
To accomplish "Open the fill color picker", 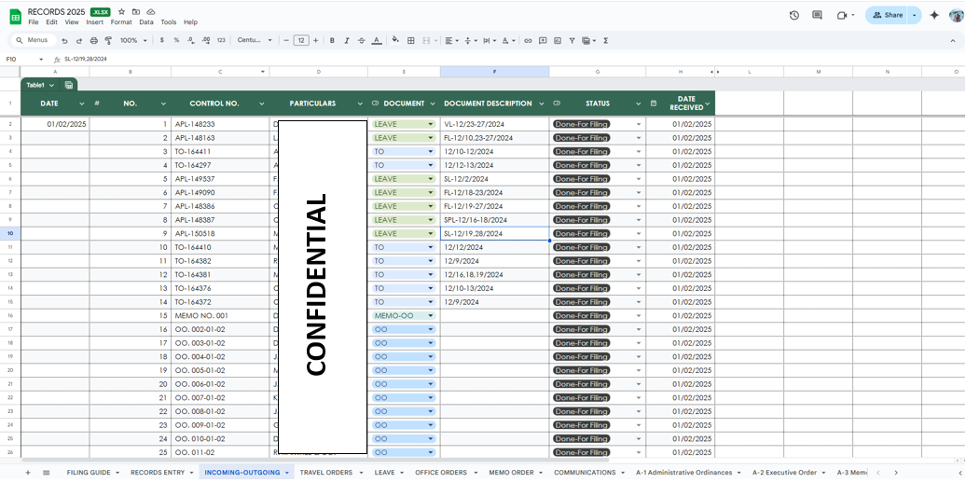I will [x=395, y=41].
